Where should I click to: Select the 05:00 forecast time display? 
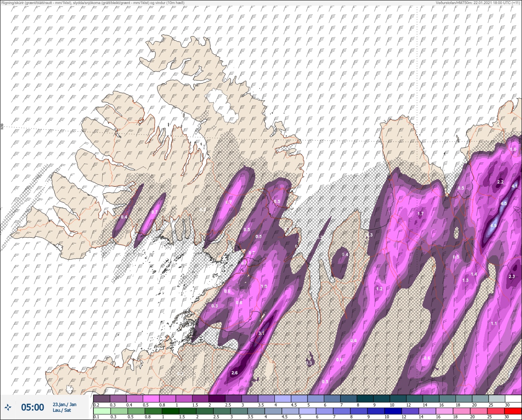[x=33, y=407]
